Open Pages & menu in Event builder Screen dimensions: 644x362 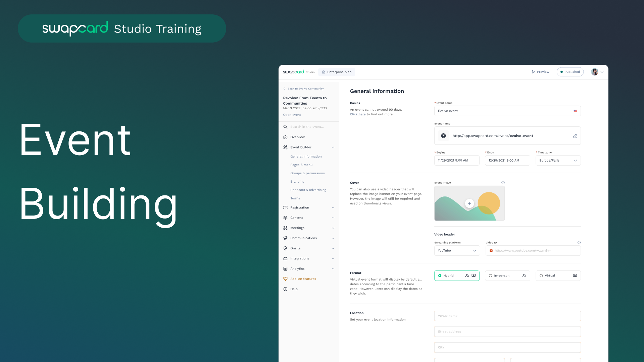(x=301, y=165)
